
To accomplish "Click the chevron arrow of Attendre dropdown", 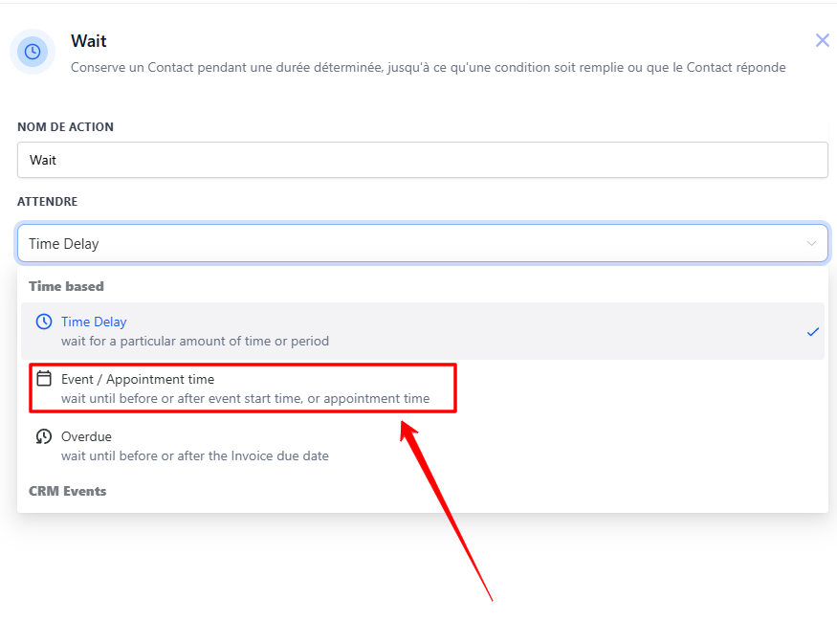I will point(811,243).
